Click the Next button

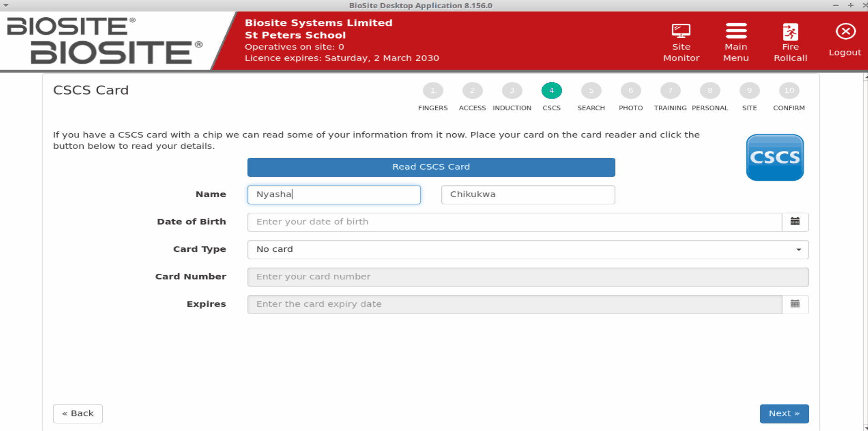coord(784,413)
